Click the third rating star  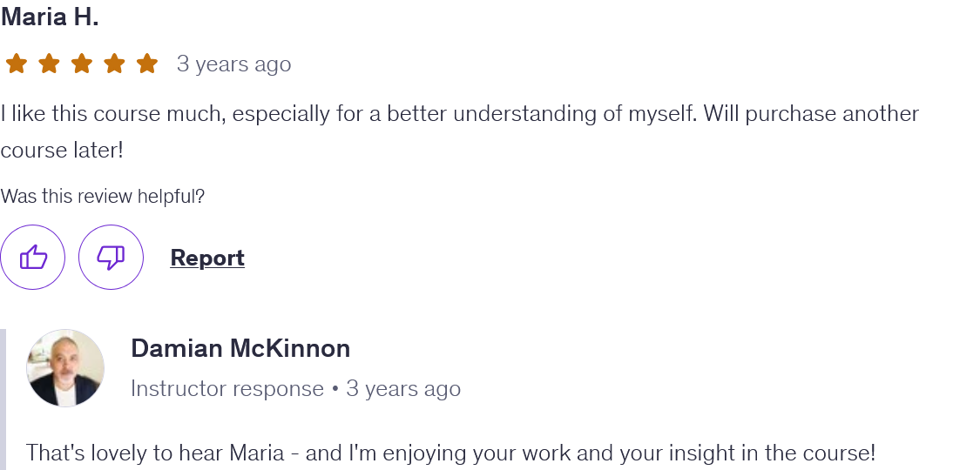click(x=82, y=64)
